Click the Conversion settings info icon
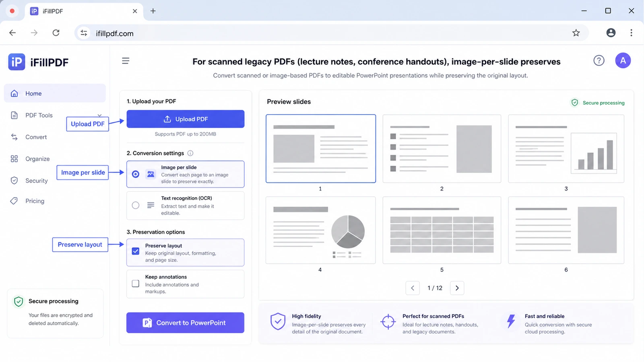The width and height of the screenshot is (644, 362). (x=190, y=153)
